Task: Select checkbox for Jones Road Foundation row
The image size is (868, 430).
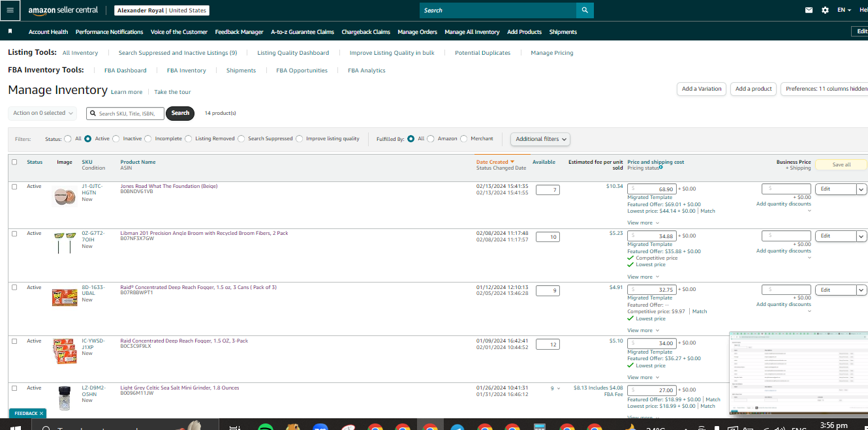Action: pyautogui.click(x=14, y=187)
